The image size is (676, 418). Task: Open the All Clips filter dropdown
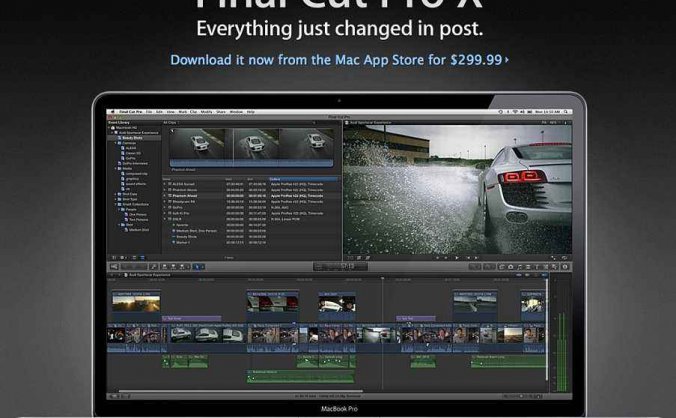pyautogui.click(x=171, y=123)
